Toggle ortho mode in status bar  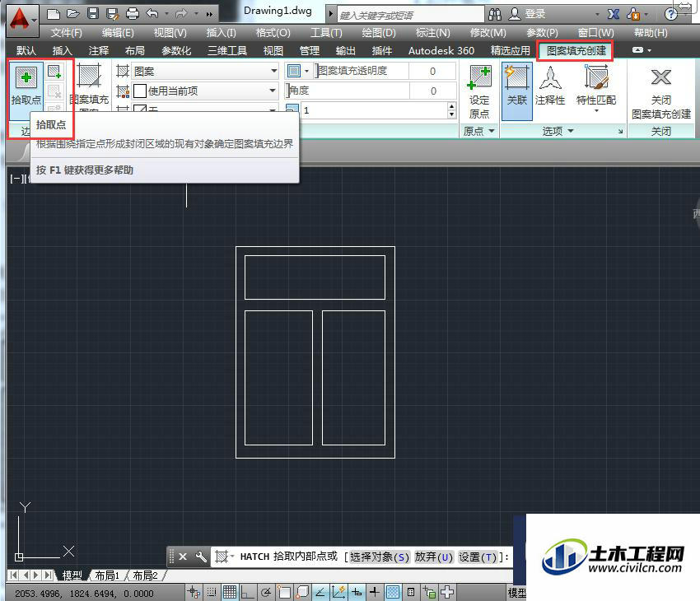pos(247,592)
